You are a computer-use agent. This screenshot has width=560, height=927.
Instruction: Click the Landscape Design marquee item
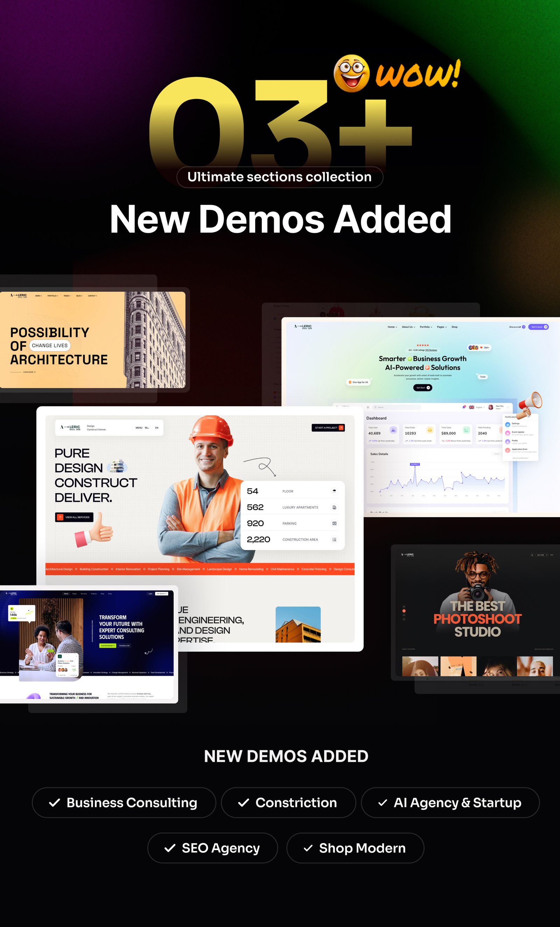[219, 569]
